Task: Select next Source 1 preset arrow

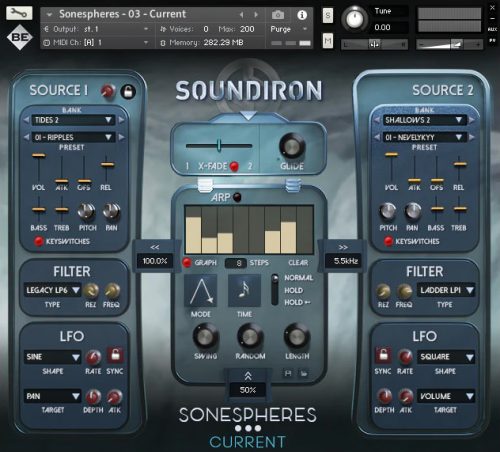Action: tap(121, 137)
